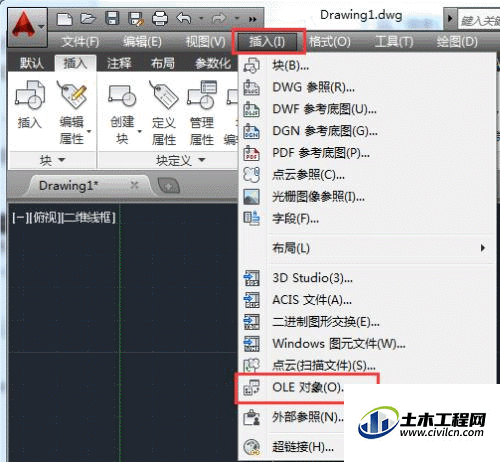Click the Redo arrow icon

[x=219, y=18]
